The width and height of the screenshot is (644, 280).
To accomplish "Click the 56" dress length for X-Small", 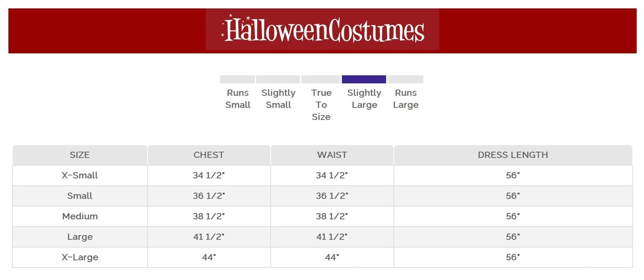I will pyautogui.click(x=513, y=176).
